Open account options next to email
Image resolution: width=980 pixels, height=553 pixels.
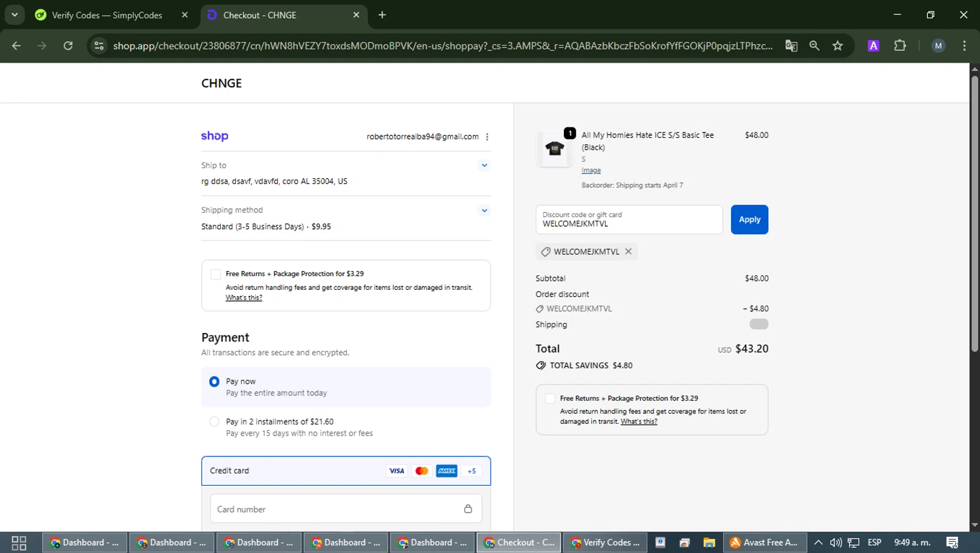pyautogui.click(x=487, y=136)
